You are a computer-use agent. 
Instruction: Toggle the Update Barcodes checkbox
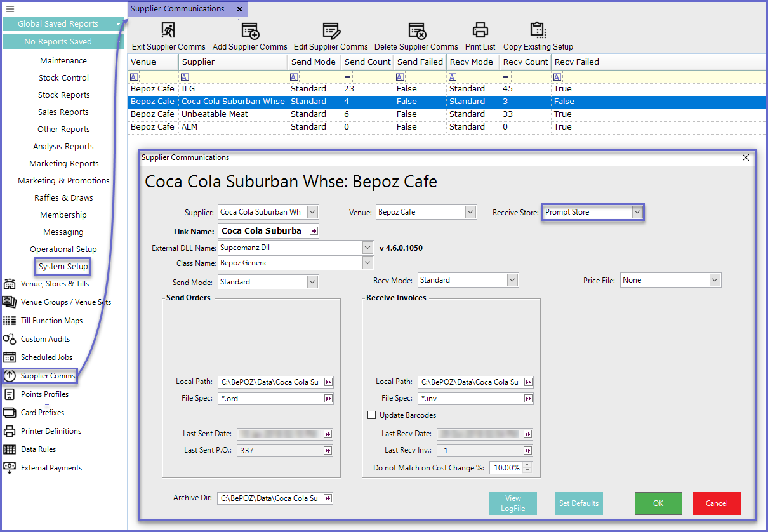coord(372,415)
